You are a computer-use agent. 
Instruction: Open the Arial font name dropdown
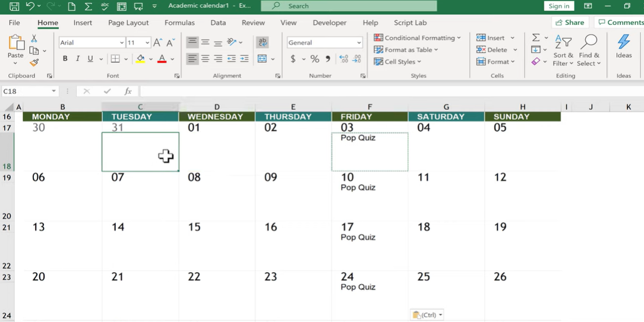pos(122,43)
